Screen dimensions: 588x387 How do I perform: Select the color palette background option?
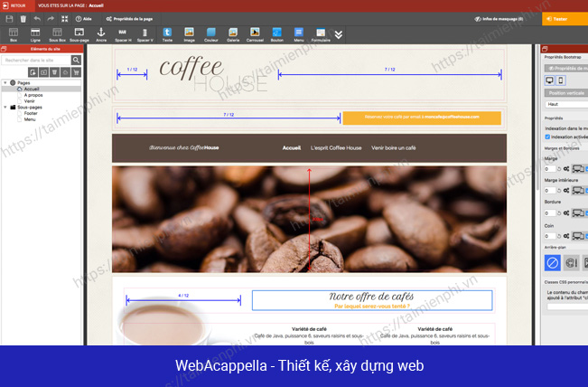coord(571,263)
